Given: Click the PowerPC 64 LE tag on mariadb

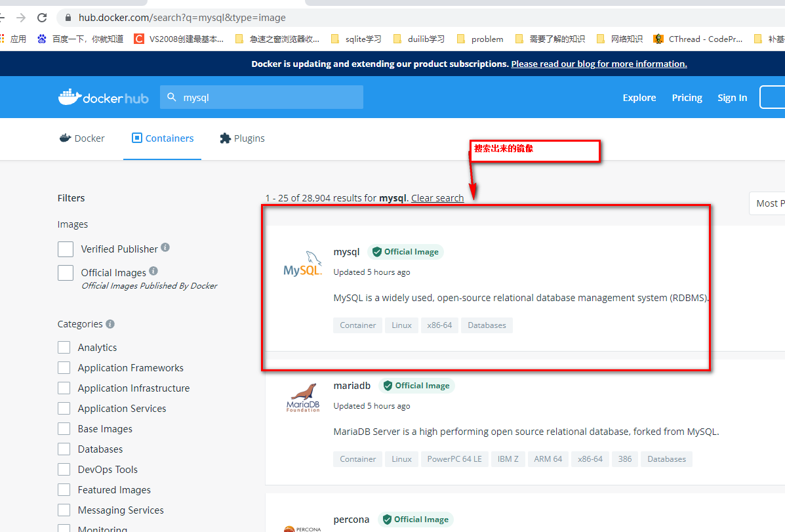Looking at the screenshot, I should click(x=454, y=459).
